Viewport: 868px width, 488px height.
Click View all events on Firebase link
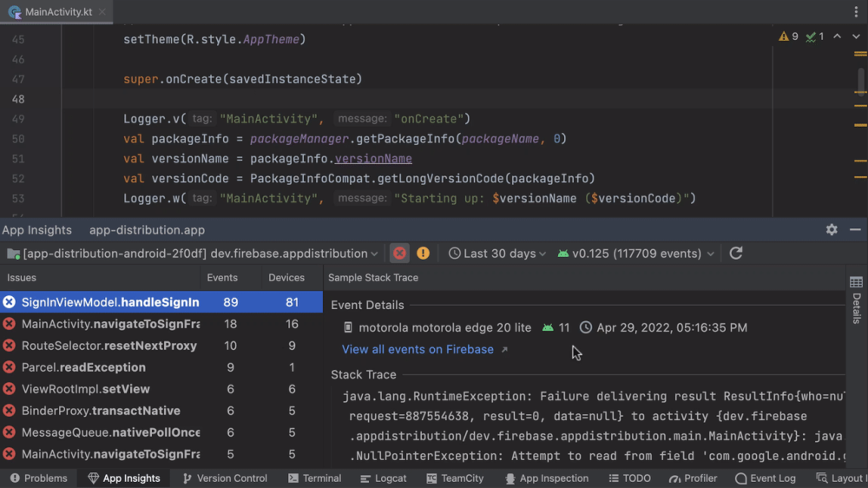pyautogui.click(x=418, y=349)
